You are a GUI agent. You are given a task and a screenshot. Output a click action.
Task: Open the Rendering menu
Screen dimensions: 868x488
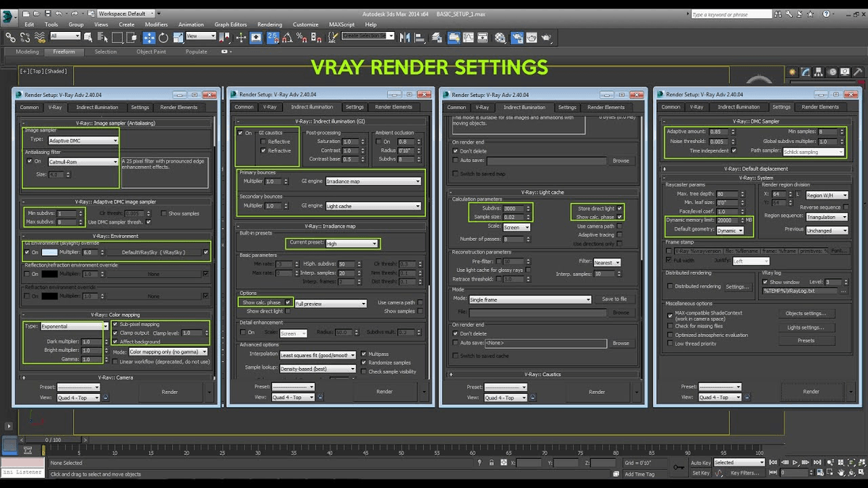coord(270,25)
